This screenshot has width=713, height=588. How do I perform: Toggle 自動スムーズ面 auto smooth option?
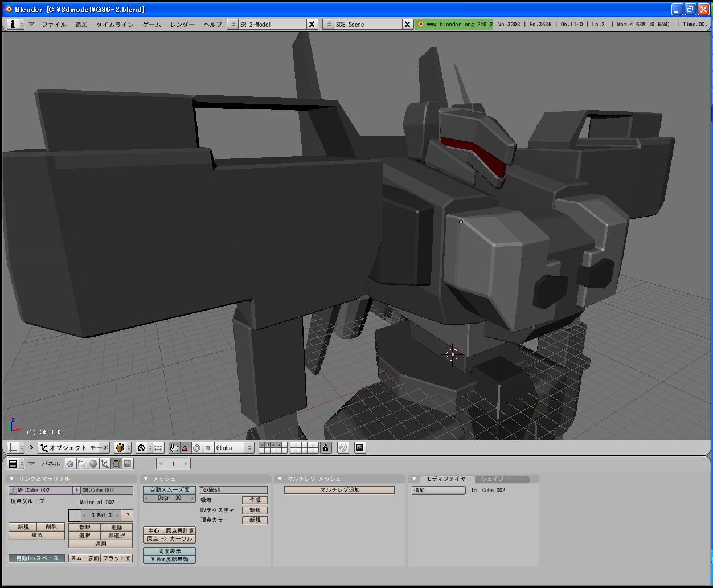pyautogui.click(x=169, y=490)
